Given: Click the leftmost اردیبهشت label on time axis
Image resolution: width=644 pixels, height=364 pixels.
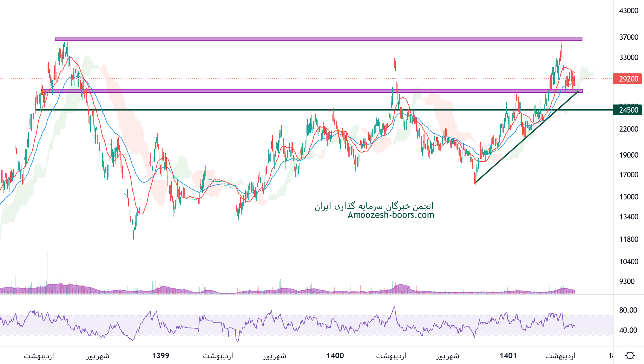Looking at the screenshot, I should pos(39,356).
